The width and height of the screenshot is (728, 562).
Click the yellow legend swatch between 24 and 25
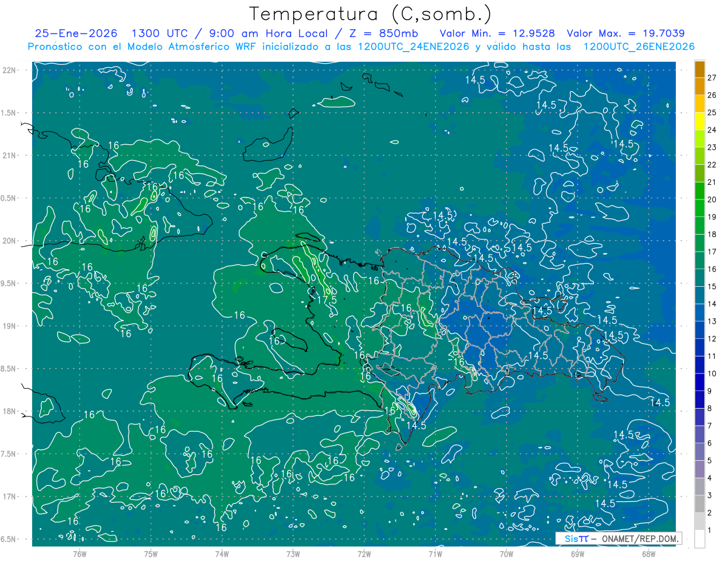[699, 121]
